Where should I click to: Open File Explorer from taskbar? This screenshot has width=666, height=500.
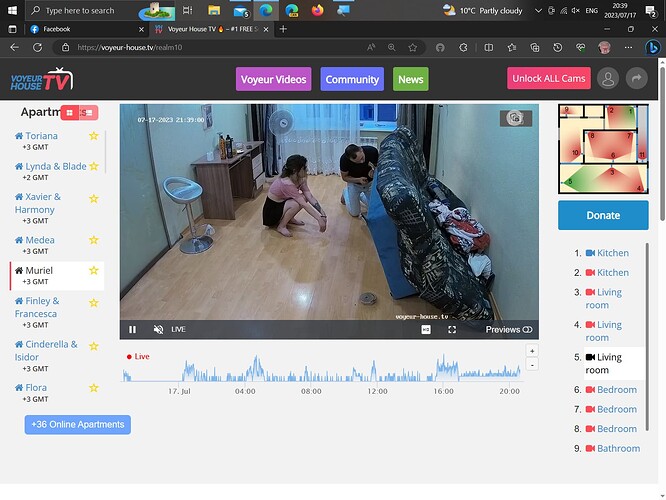coord(214,10)
